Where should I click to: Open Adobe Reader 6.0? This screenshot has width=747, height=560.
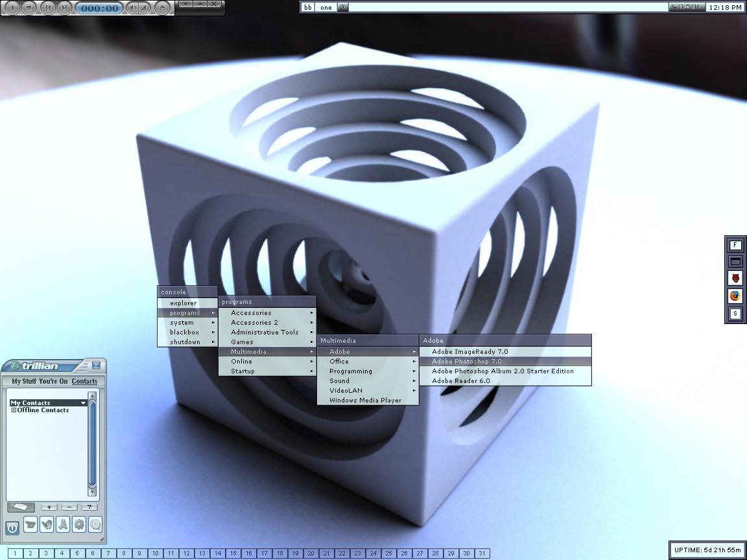click(x=506, y=380)
